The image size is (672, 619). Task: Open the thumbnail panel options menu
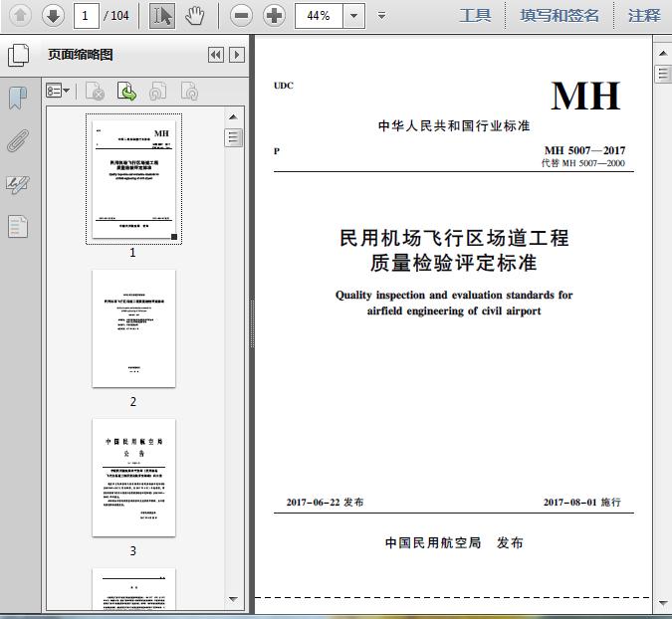(x=58, y=92)
